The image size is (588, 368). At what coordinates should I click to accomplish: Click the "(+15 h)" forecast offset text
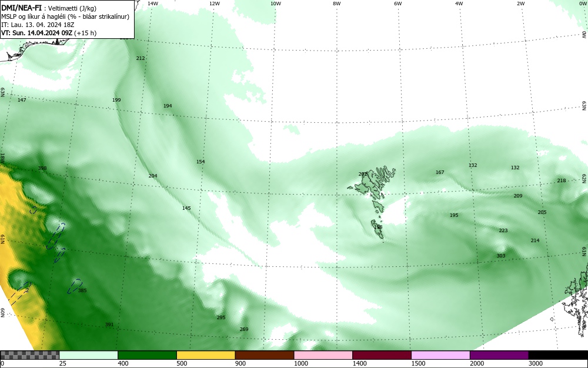click(x=85, y=33)
